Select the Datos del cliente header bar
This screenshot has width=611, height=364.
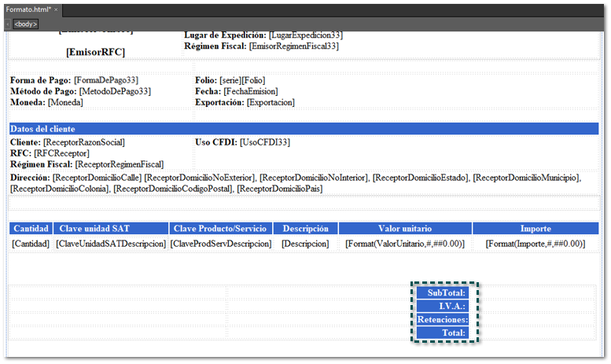(x=304, y=128)
